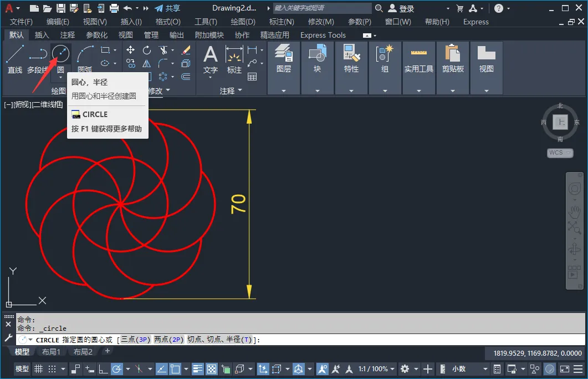
Task: Click the 三点(3P) option in the command line
Action: click(x=136, y=340)
